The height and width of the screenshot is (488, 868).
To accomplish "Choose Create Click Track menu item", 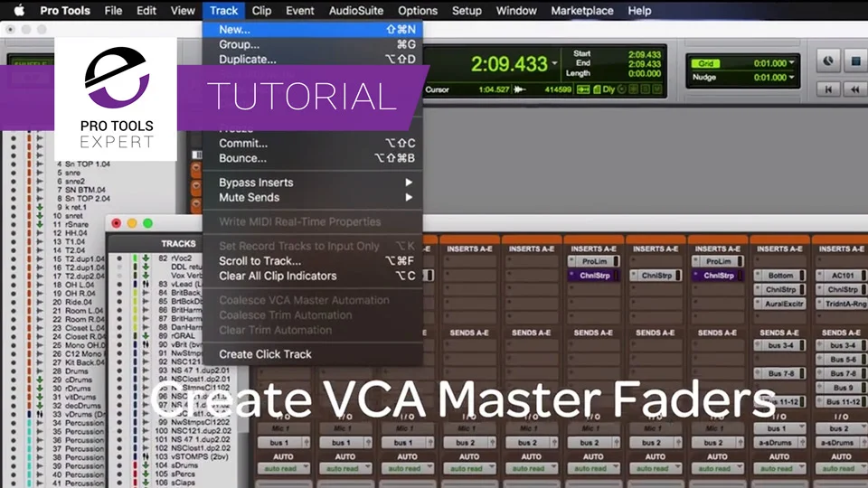I will pyautogui.click(x=312, y=354).
